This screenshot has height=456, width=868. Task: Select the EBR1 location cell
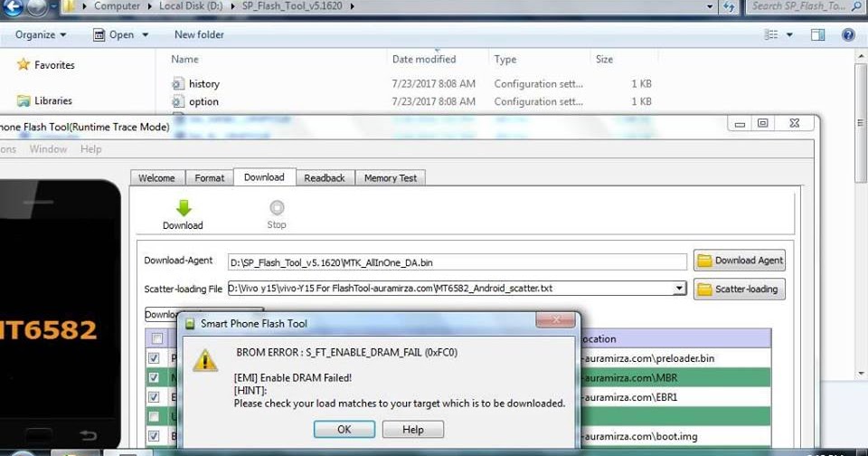pyautogui.click(x=675, y=396)
